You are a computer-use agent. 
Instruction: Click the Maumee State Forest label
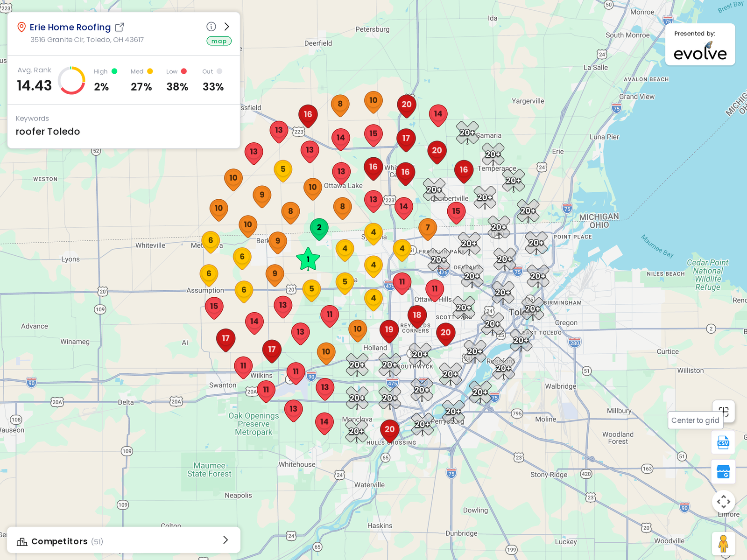click(209, 469)
